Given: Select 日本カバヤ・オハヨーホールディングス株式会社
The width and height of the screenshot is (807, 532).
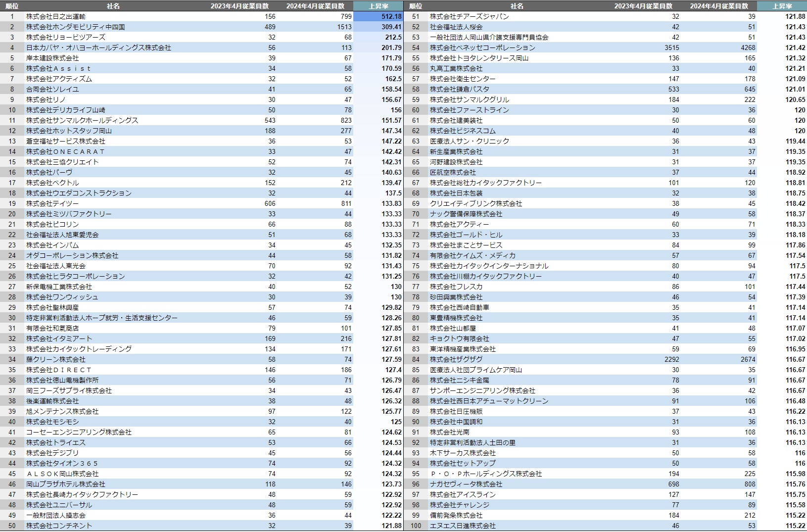Looking at the screenshot, I should pos(98,48).
